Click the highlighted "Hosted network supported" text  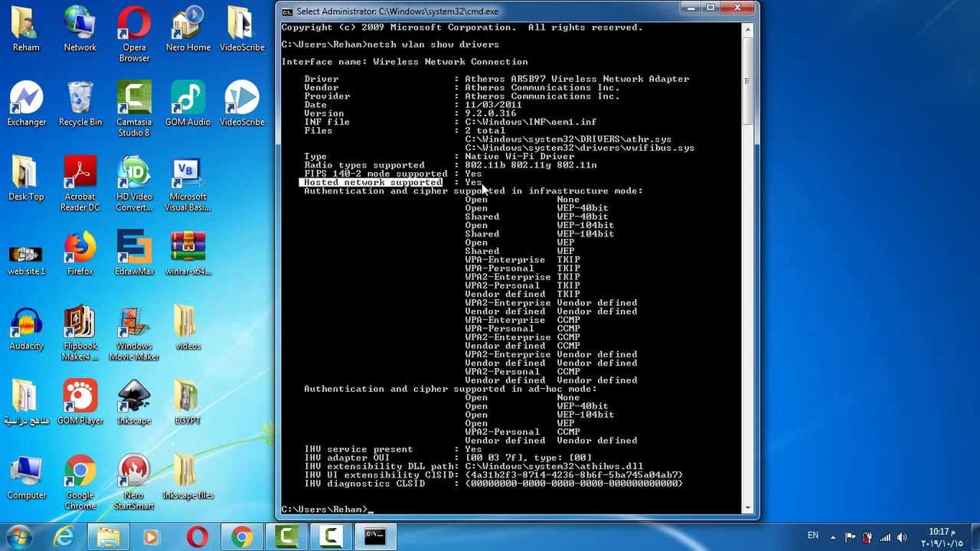pos(373,182)
